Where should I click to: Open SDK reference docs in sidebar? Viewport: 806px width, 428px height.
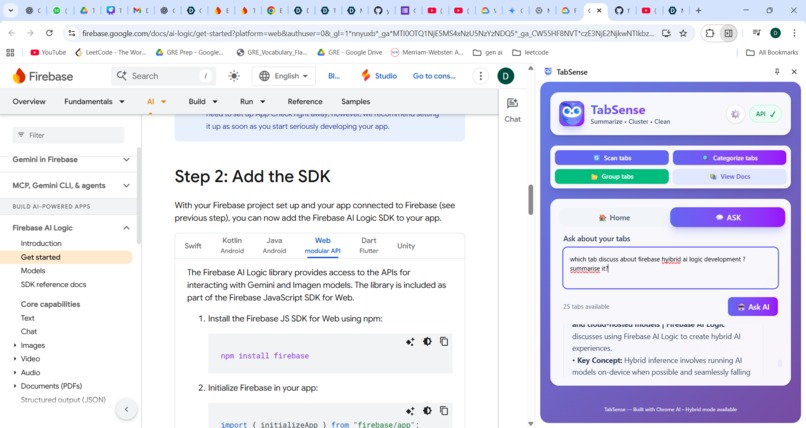click(x=53, y=285)
